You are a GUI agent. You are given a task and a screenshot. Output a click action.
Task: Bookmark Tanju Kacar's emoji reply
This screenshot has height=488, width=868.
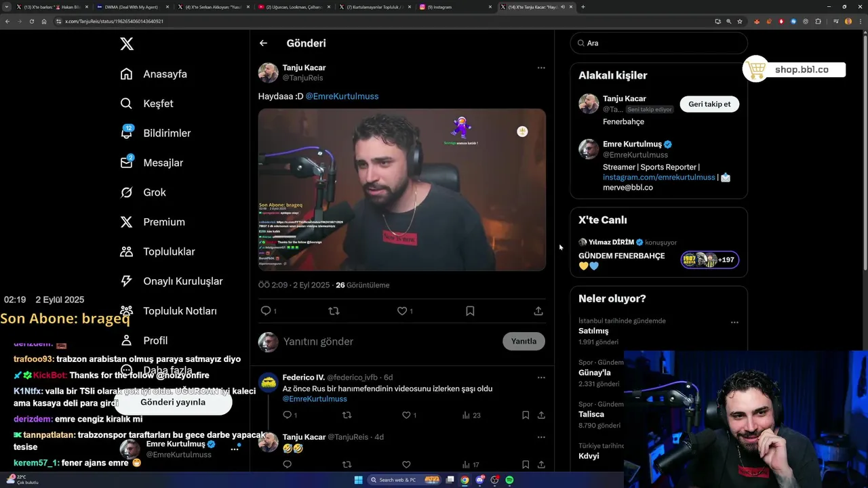coord(526,465)
